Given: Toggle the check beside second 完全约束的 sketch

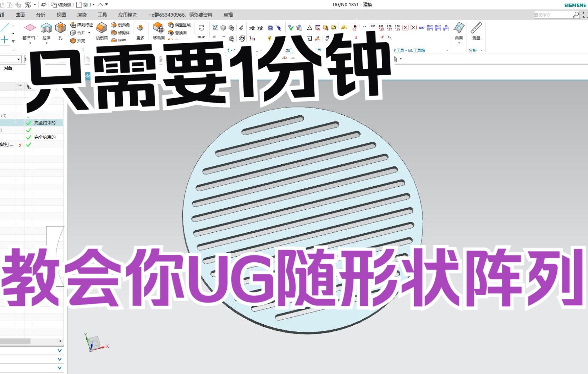Looking at the screenshot, I should 28,137.
